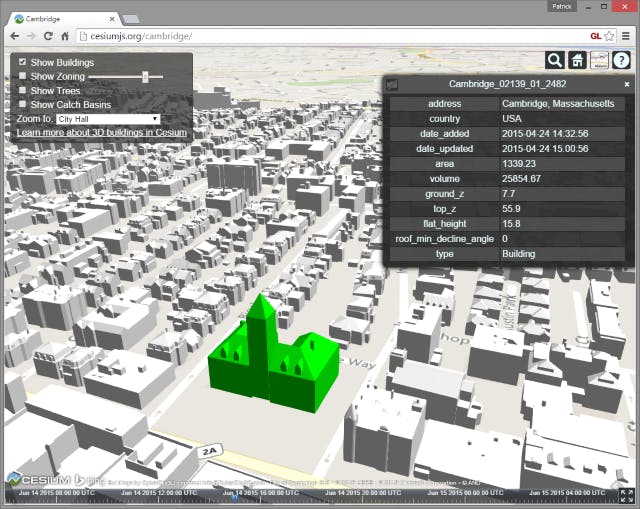Image resolution: width=640 pixels, height=509 pixels.
Task: Click the flat_height value 15.8
Action: [511, 224]
